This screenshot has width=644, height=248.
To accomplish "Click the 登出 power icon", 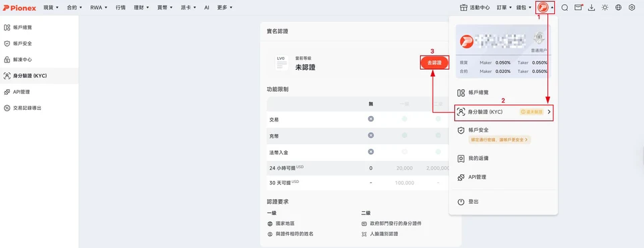I will click(x=461, y=202).
